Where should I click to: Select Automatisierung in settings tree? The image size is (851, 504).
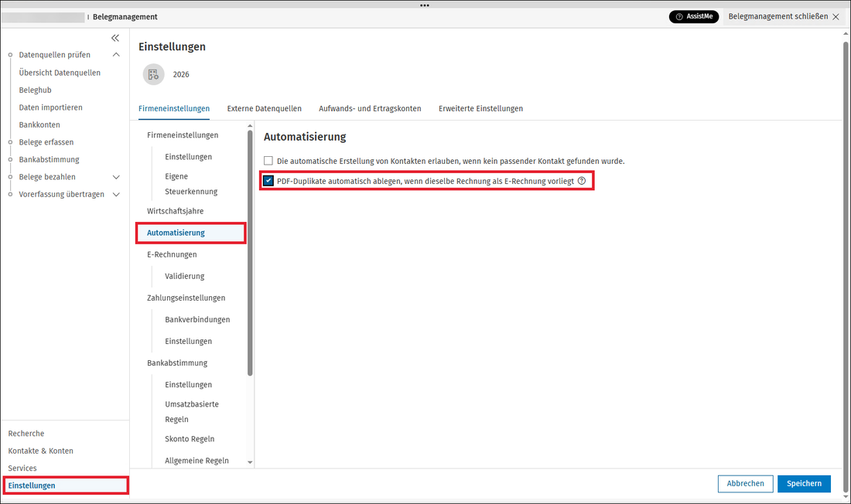pyautogui.click(x=191, y=233)
